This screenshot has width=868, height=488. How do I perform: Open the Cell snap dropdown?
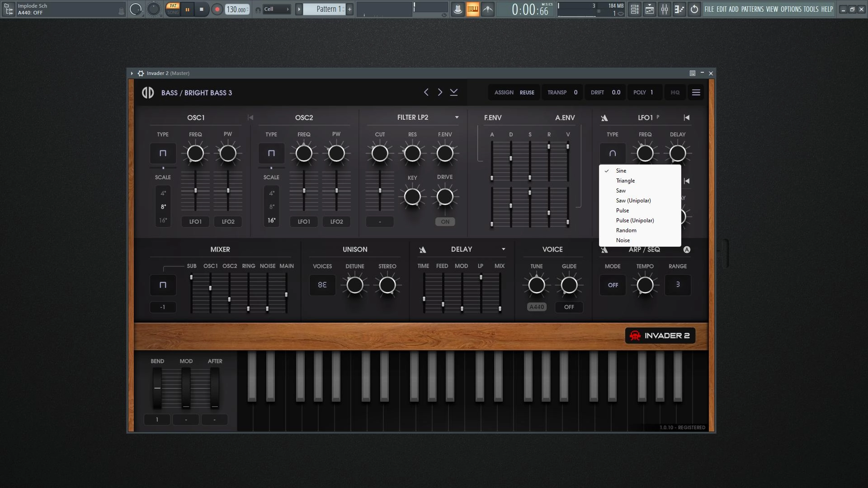coord(276,9)
